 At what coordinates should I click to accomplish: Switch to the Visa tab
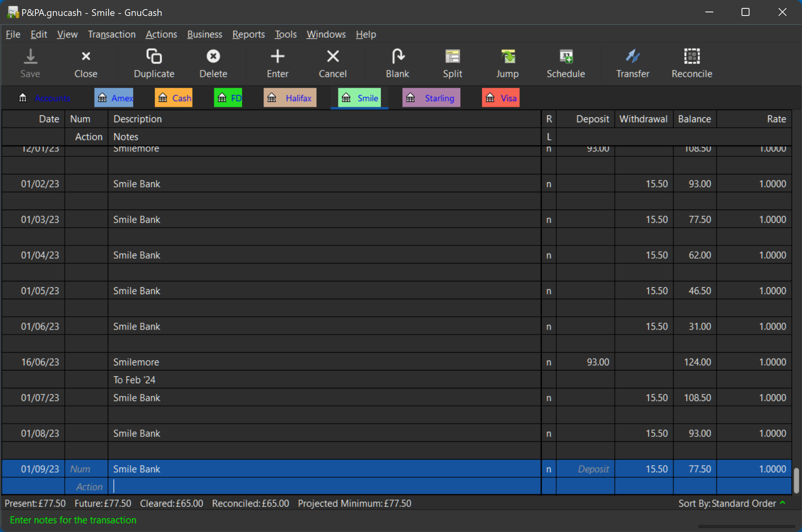tap(501, 98)
